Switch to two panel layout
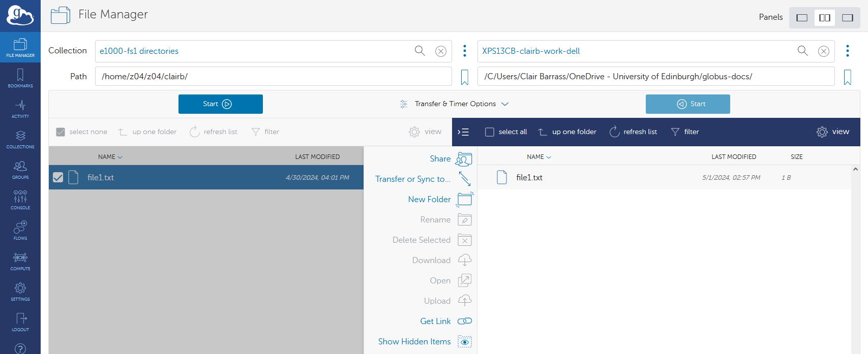The image size is (868, 354). tap(825, 18)
